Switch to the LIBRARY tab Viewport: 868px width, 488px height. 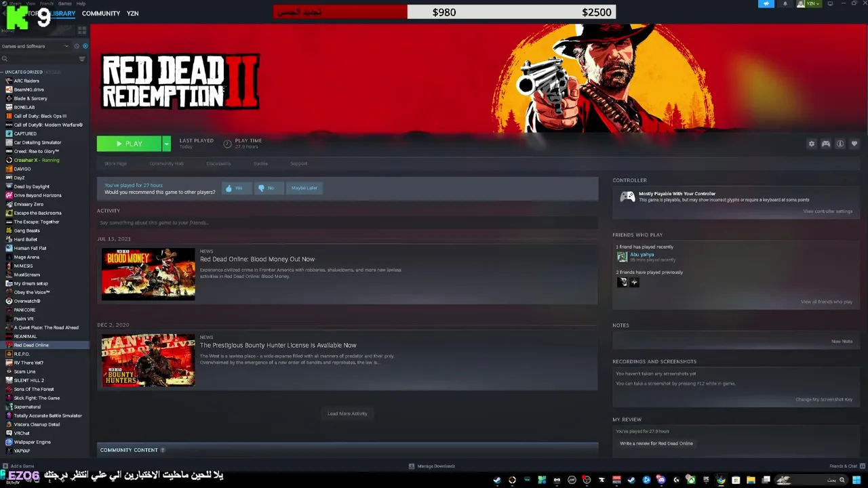(62, 14)
